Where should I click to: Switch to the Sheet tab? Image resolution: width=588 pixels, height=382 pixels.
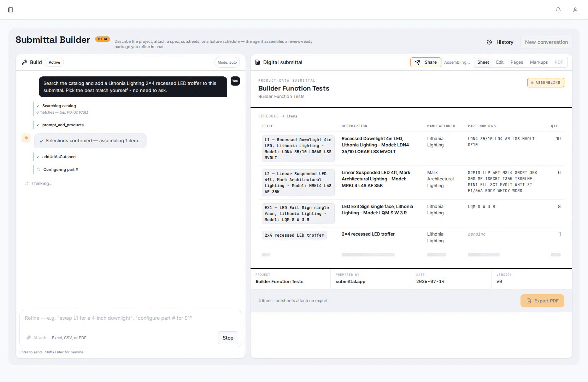(483, 62)
